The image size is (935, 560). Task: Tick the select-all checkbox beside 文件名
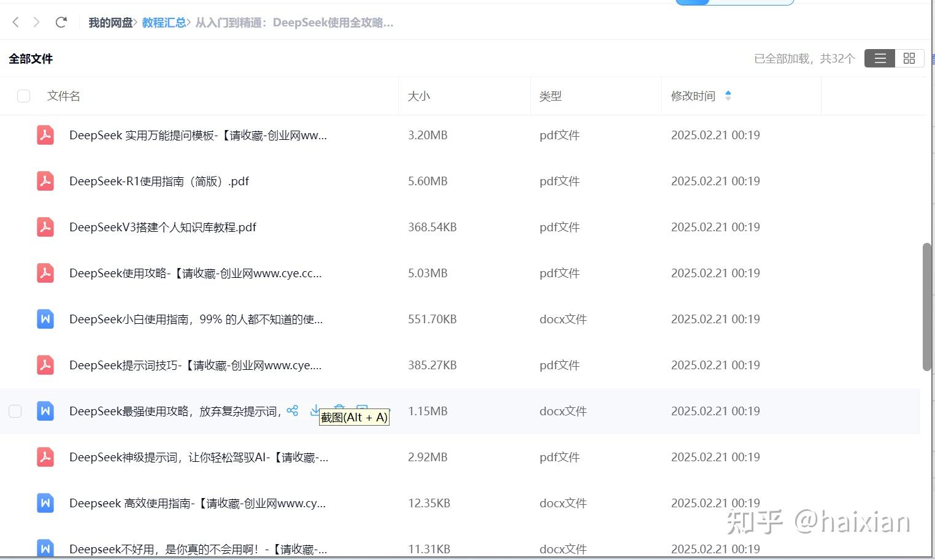24,96
